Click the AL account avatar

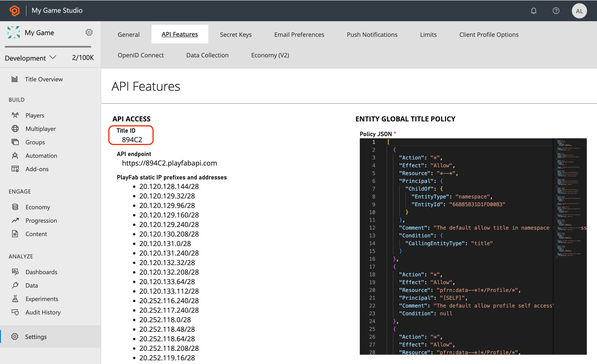pyautogui.click(x=579, y=11)
